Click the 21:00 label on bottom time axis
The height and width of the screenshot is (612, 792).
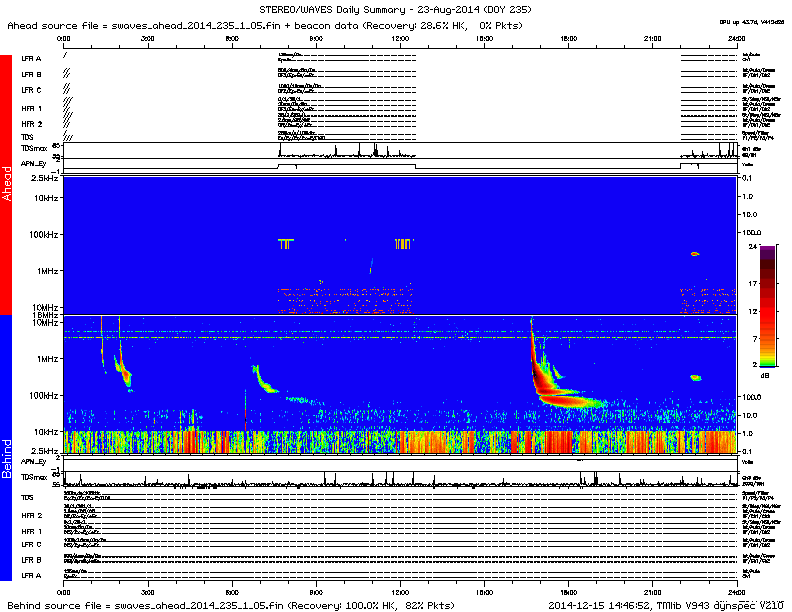coord(652,592)
